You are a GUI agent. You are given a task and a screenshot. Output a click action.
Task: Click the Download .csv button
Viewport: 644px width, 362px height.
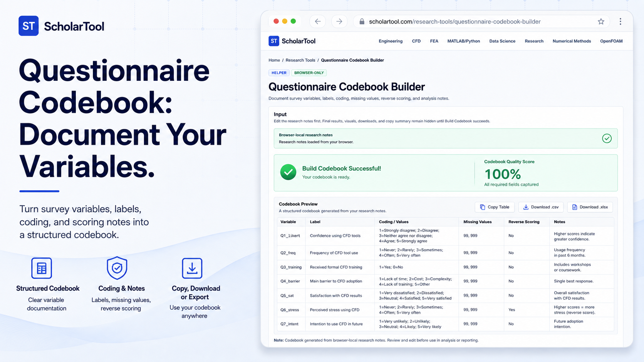click(541, 207)
